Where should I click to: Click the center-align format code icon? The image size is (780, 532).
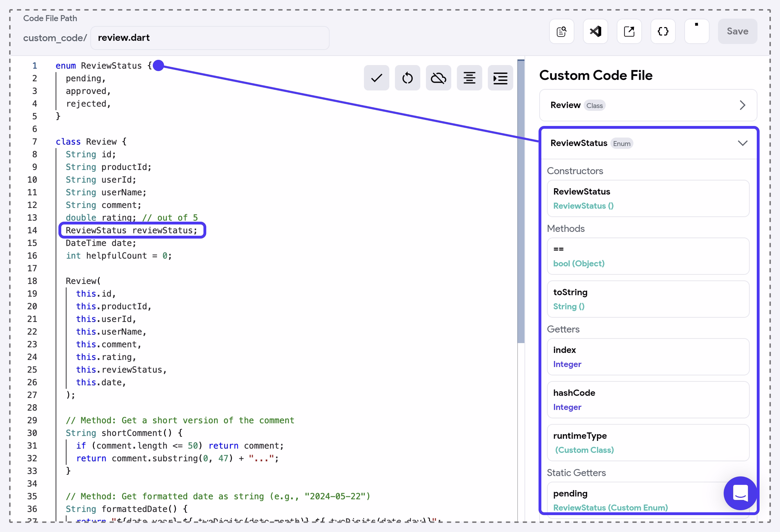470,78
